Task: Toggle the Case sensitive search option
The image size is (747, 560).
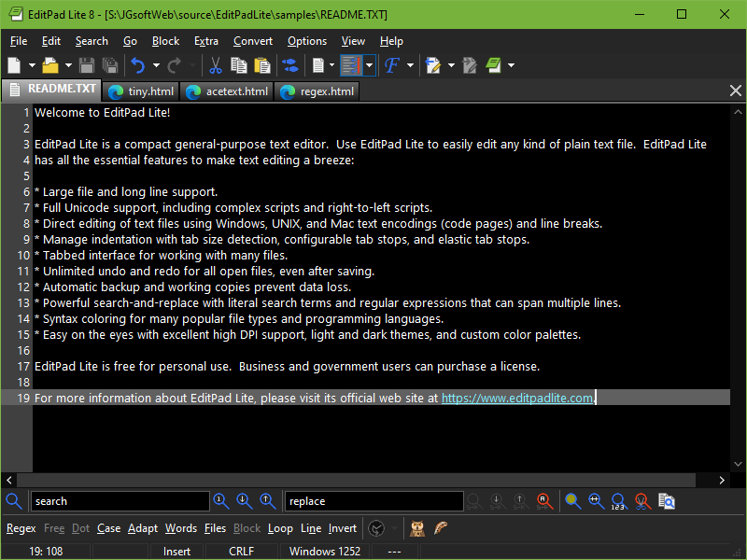Action: [108, 528]
